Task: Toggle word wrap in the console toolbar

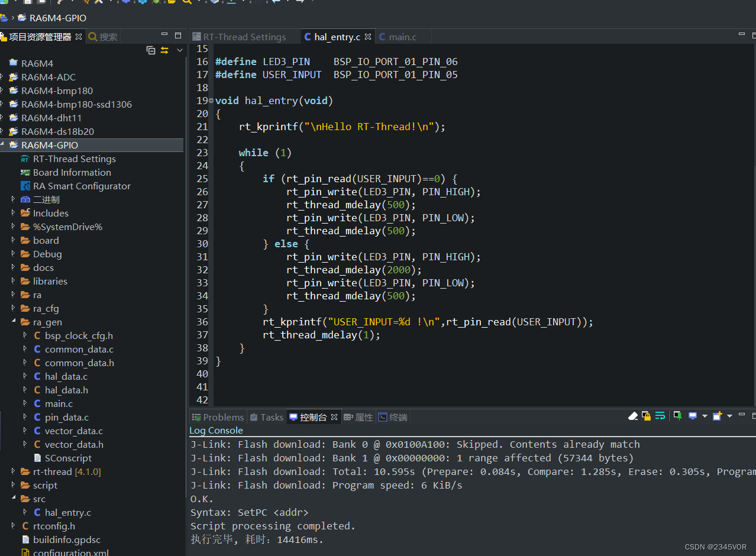Action: pos(660,416)
